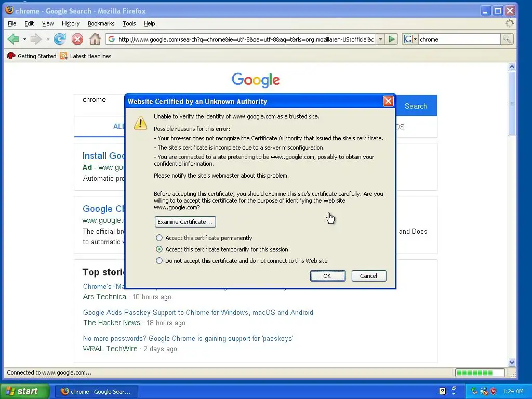
Task: Click the Firefox taskbar window button
Action: (96, 392)
